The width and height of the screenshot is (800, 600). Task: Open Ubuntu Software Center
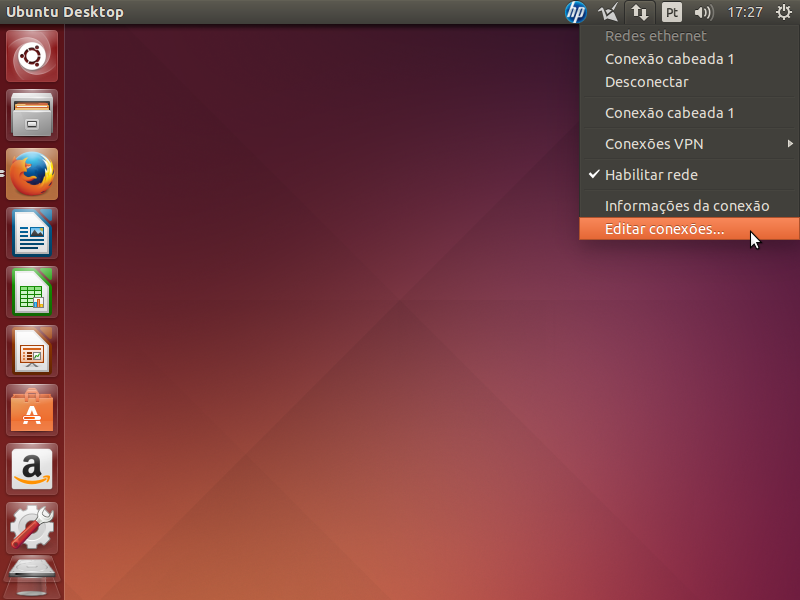coord(32,410)
